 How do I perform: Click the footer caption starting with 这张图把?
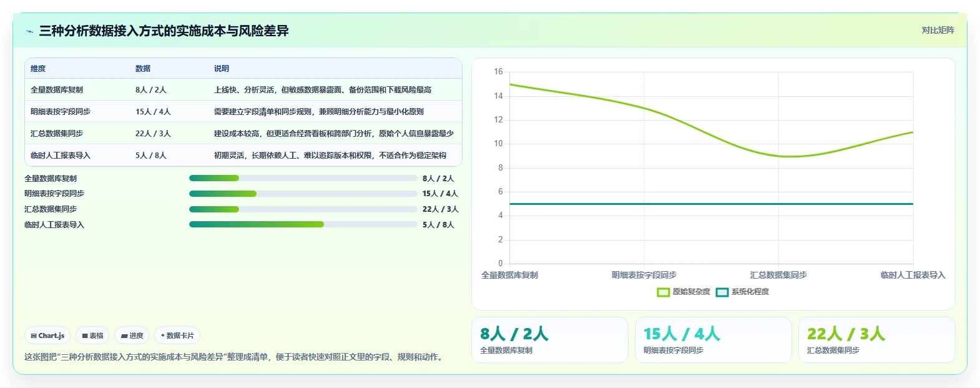[x=235, y=357]
